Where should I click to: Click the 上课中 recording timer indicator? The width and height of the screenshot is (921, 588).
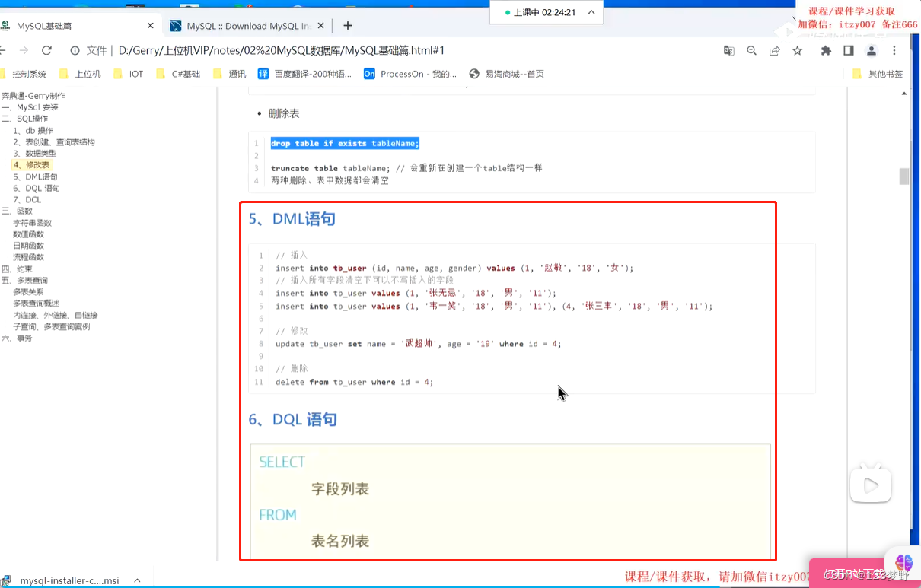[x=545, y=12]
